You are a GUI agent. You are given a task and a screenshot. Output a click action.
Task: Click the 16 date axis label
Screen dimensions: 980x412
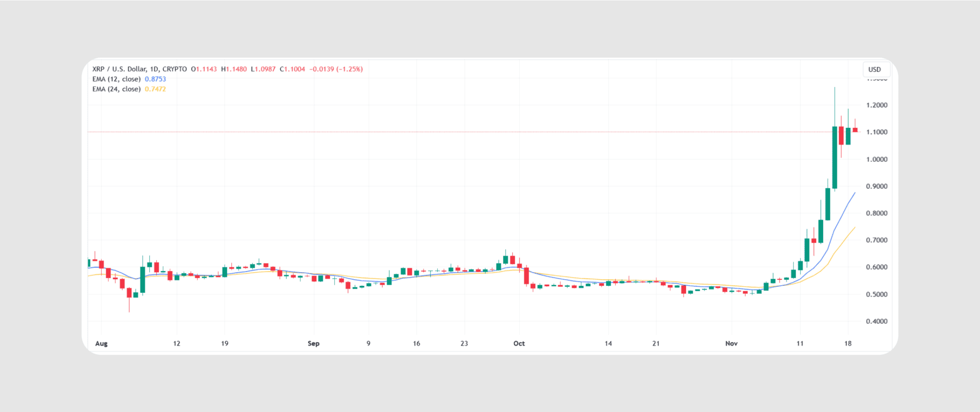click(x=416, y=343)
